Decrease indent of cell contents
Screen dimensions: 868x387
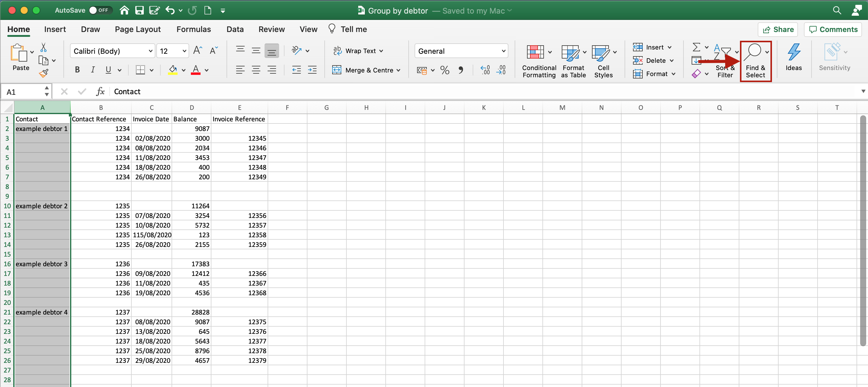[x=296, y=70]
